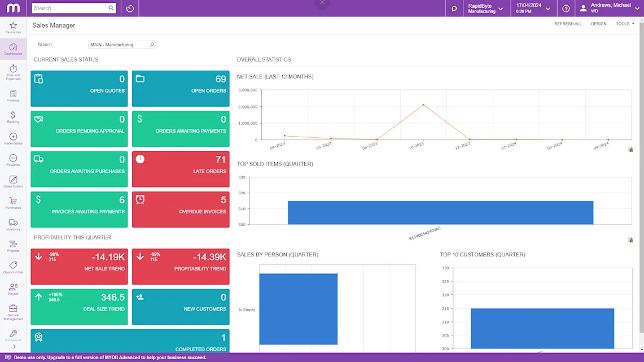
Task: Open the Projects workspace icon
Action: click(x=13, y=246)
